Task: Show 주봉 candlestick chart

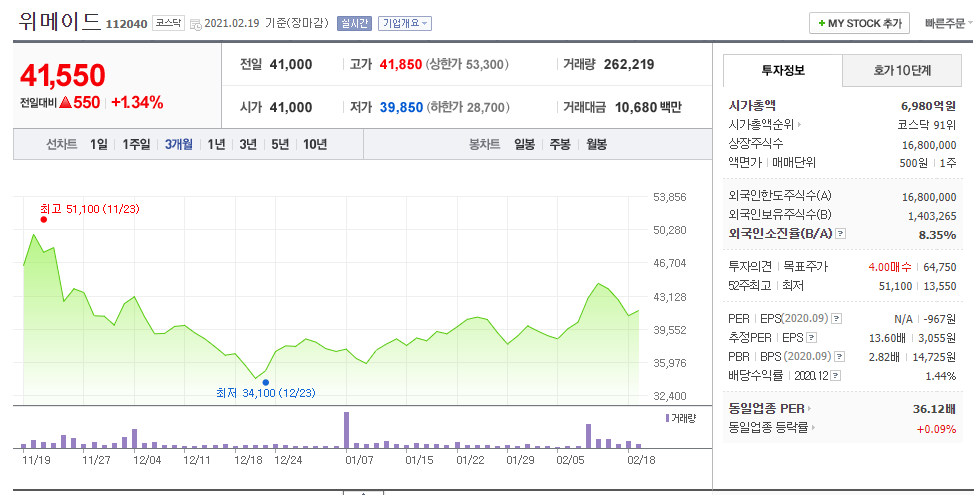Action: [x=560, y=144]
